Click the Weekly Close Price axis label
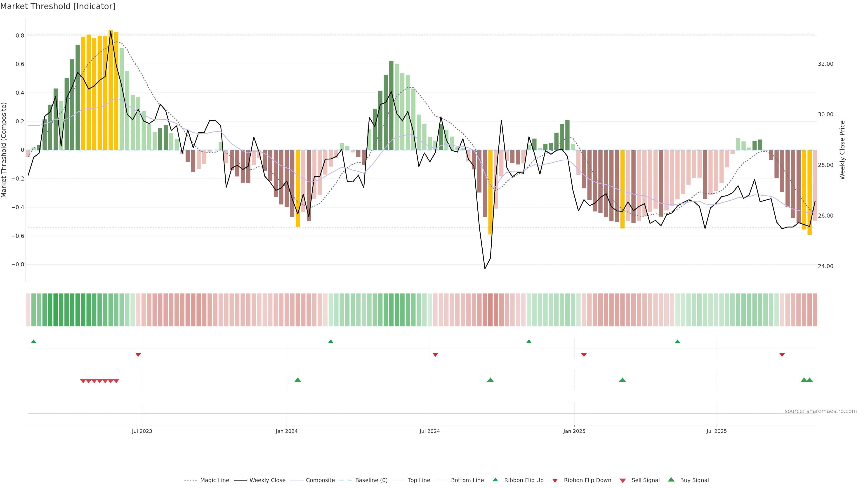The height and width of the screenshot is (488, 868). click(842, 150)
